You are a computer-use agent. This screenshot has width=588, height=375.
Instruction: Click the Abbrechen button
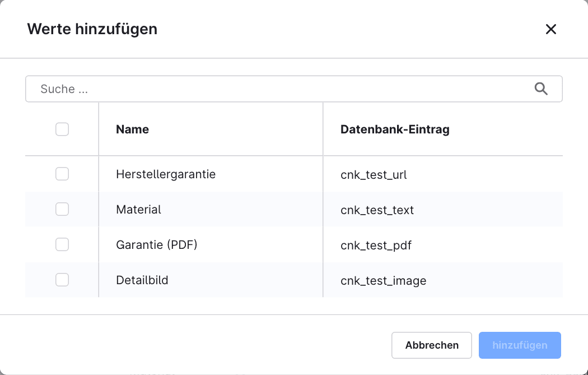(432, 345)
